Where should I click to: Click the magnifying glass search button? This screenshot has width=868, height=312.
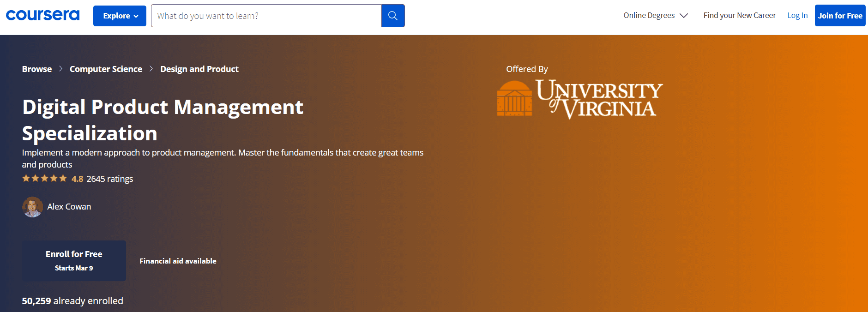point(393,16)
